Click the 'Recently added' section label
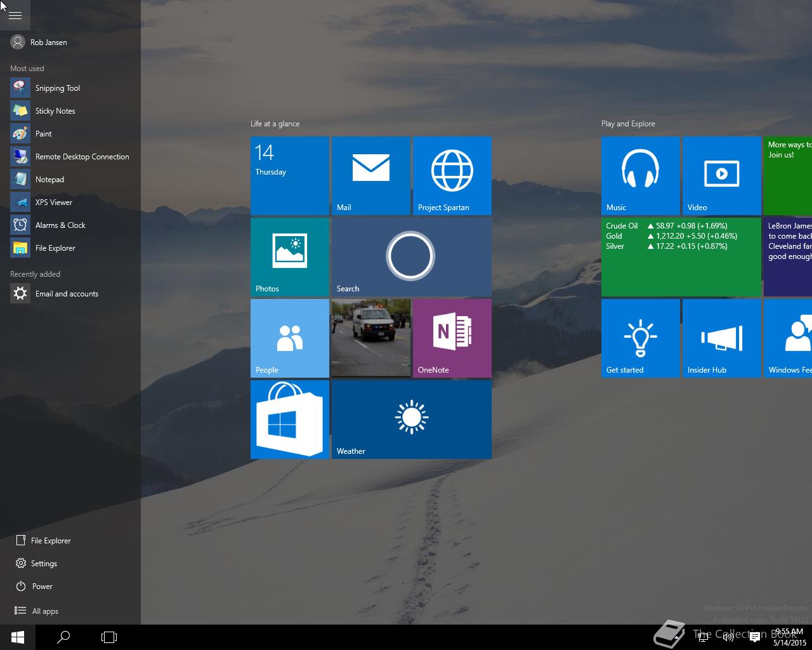 [36, 274]
